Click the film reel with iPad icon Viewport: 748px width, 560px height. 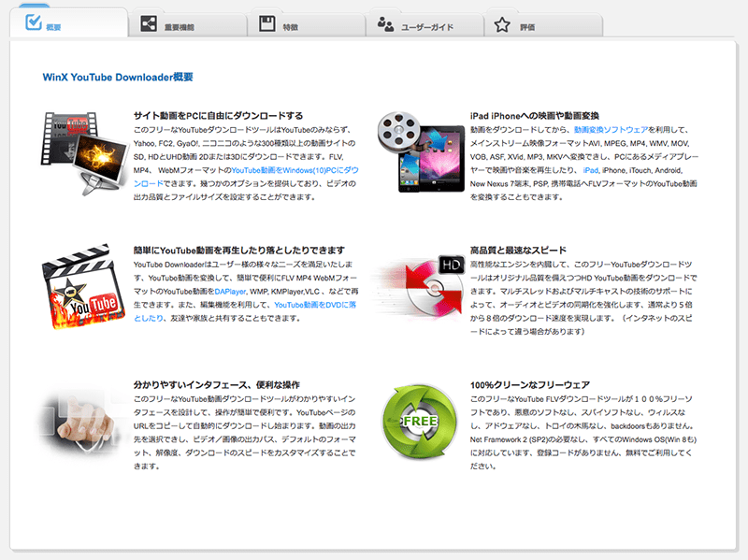[421, 151]
